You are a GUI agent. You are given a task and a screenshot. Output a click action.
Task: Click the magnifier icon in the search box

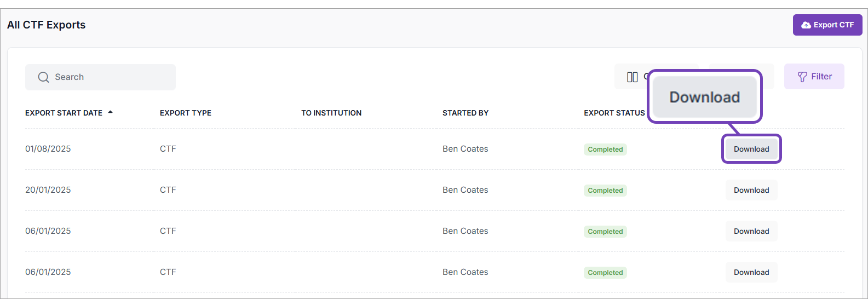43,77
